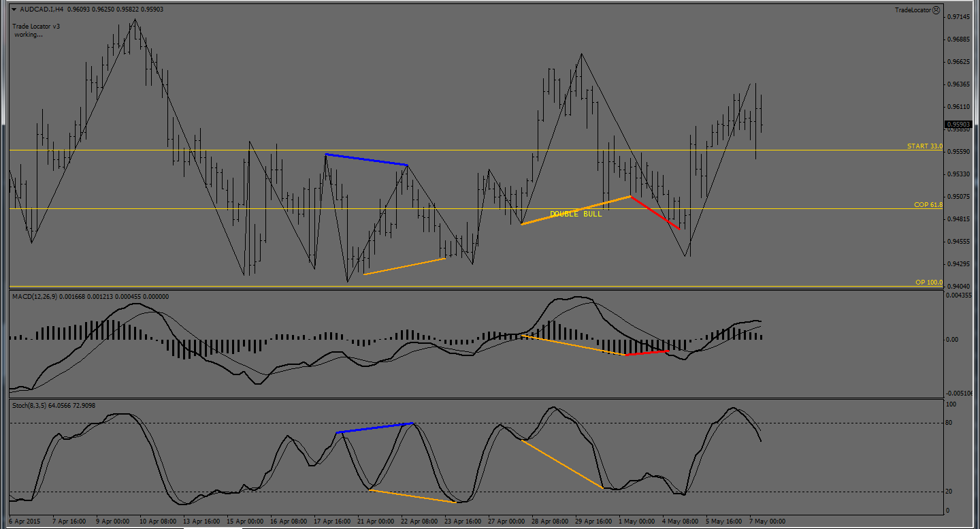Image resolution: width=980 pixels, height=529 pixels.
Task: Click the 0.97145 price scale value
Action: (x=961, y=17)
